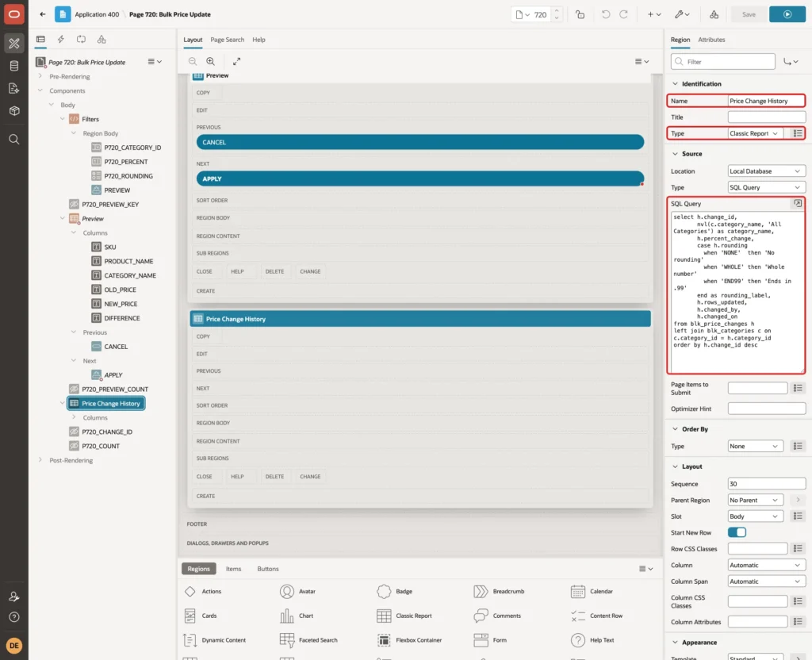812x660 pixels.
Task: Open the Dynamic Actions lightning tab
Action: pos(60,40)
